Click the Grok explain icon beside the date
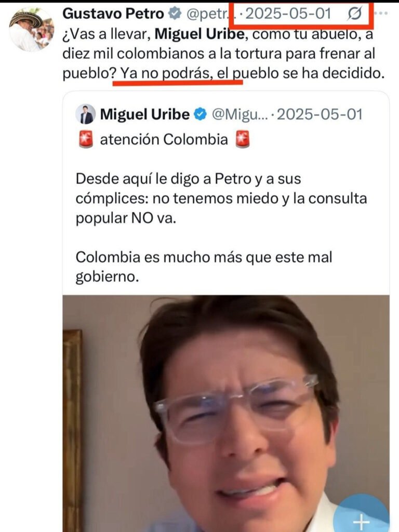The width and height of the screenshot is (399, 532). click(355, 14)
